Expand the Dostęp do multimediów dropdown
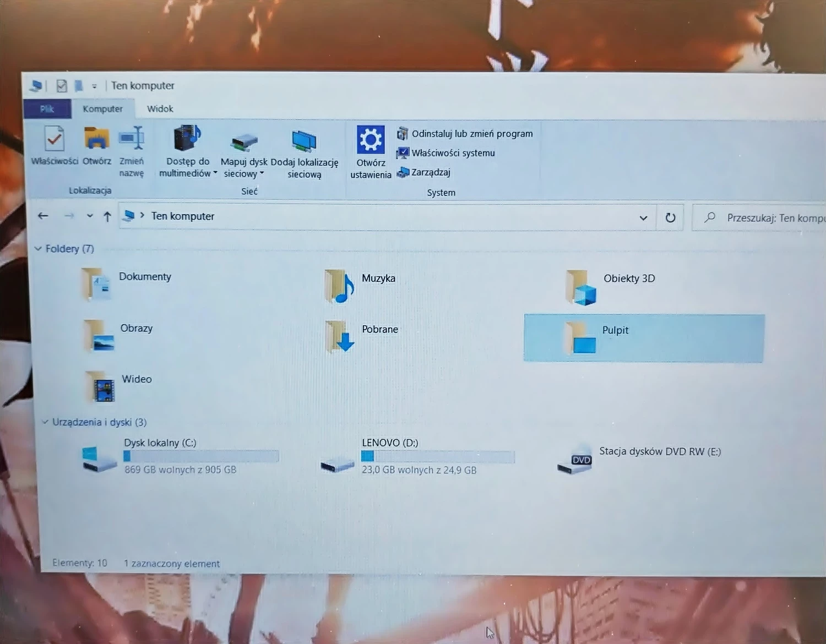 pos(215,173)
